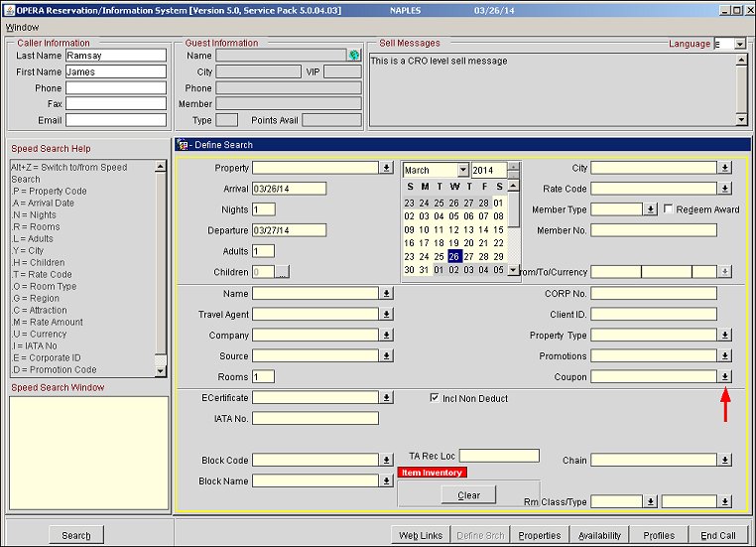Open the Children ages ellipsis button

(x=282, y=271)
